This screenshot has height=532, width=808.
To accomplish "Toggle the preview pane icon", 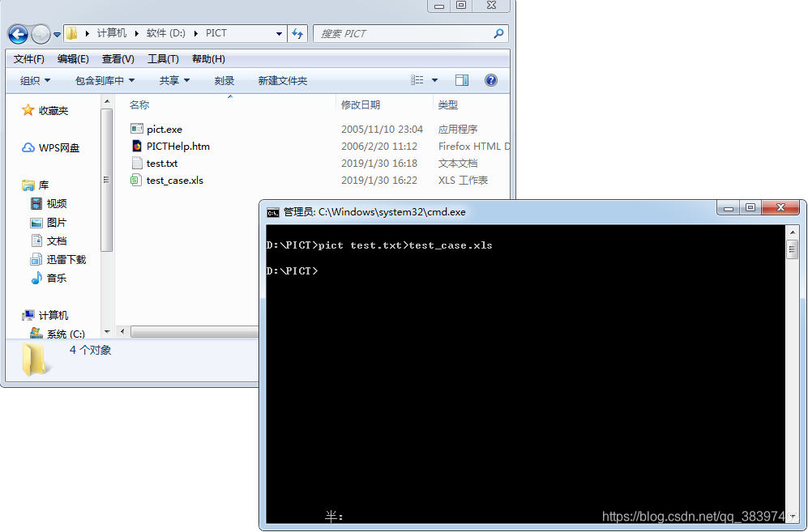I will pos(462,80).
